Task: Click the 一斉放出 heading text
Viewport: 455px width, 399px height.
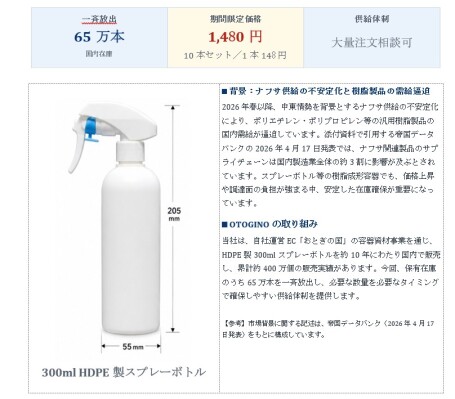Action: (x=99, y=19)
